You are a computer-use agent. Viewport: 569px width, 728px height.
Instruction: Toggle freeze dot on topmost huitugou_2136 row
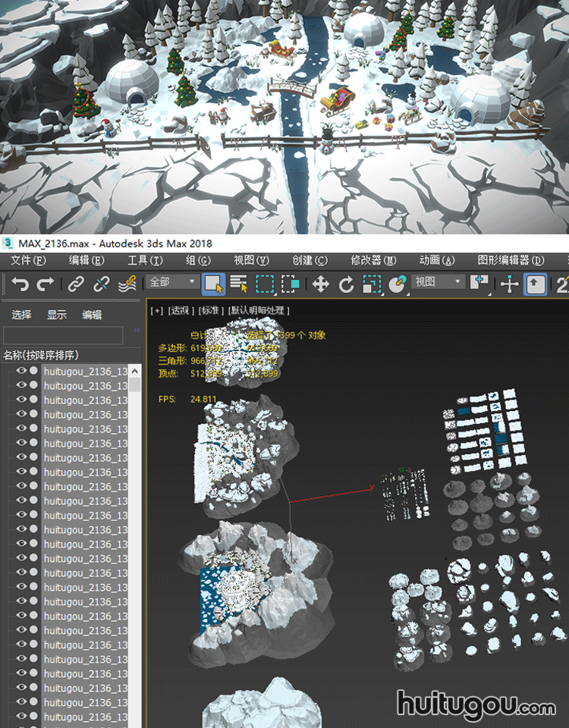34,371
